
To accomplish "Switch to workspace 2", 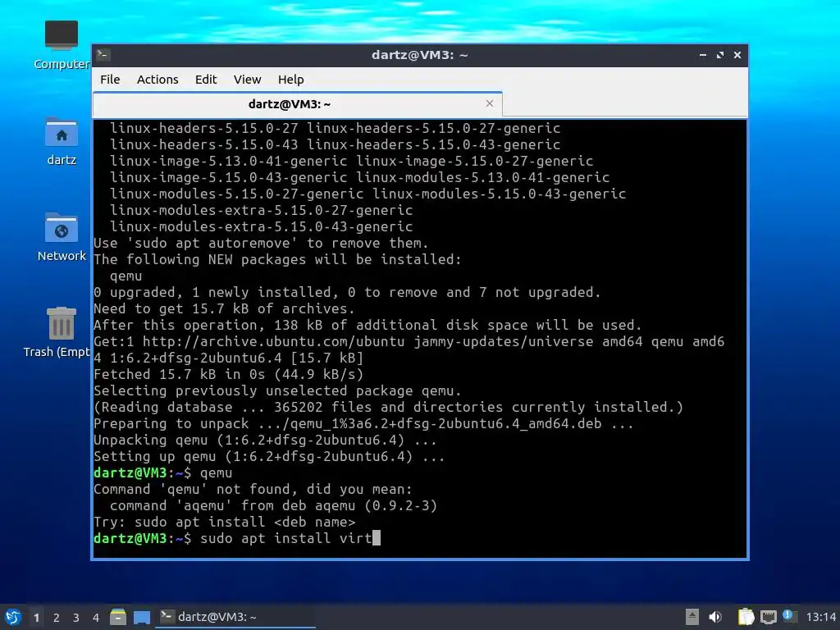I will [57, 618].
